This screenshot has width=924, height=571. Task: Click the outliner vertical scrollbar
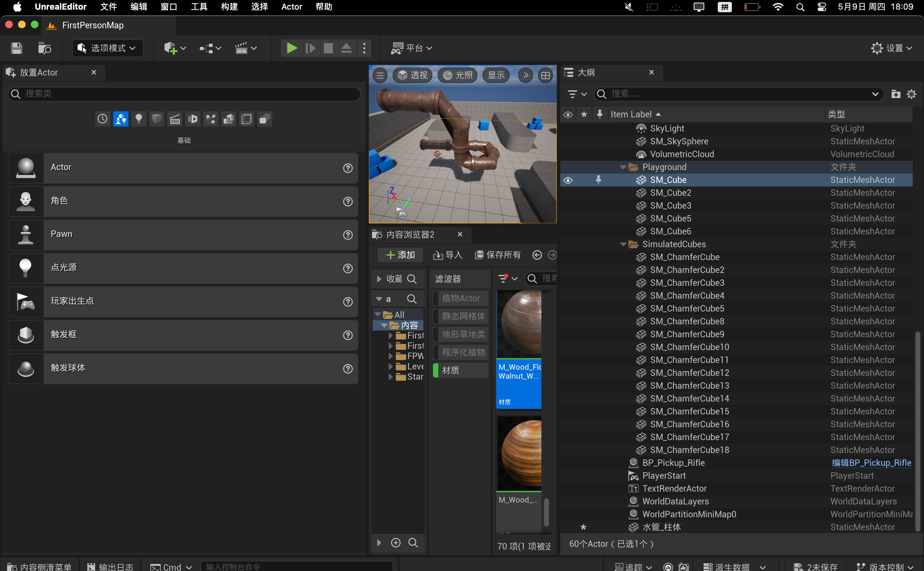[917, 431]
